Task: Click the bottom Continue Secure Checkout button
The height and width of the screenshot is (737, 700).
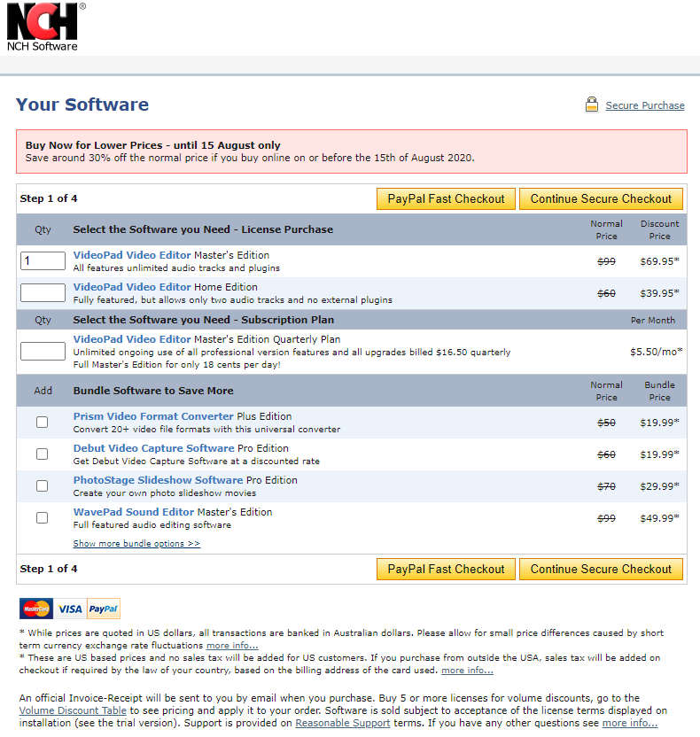Action: 601,570
